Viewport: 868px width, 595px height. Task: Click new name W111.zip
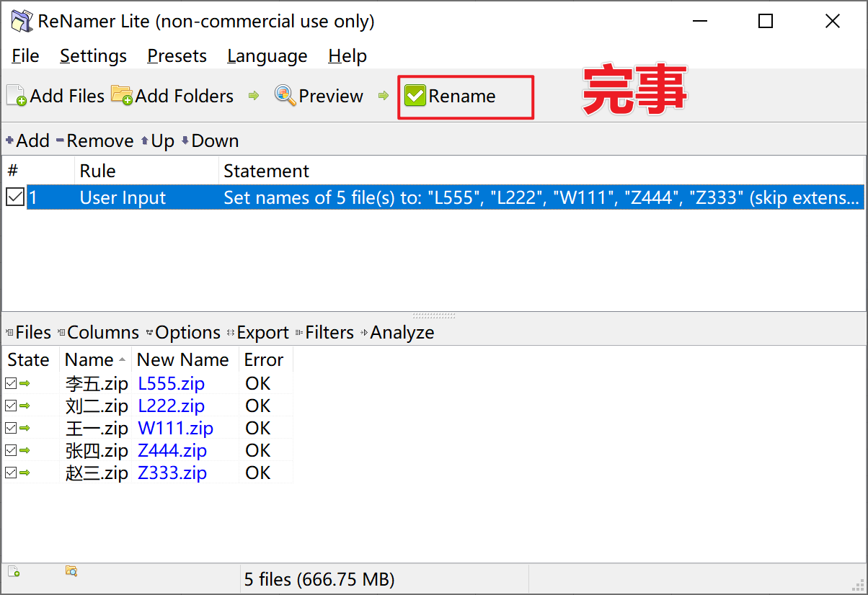pyautogui.click(x=176, y=428)
